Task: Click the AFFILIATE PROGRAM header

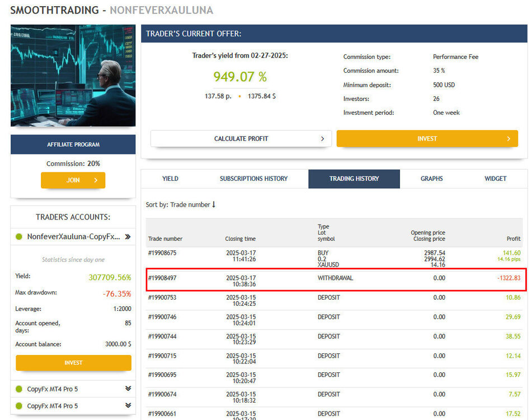Action: [x=73, y=144]
